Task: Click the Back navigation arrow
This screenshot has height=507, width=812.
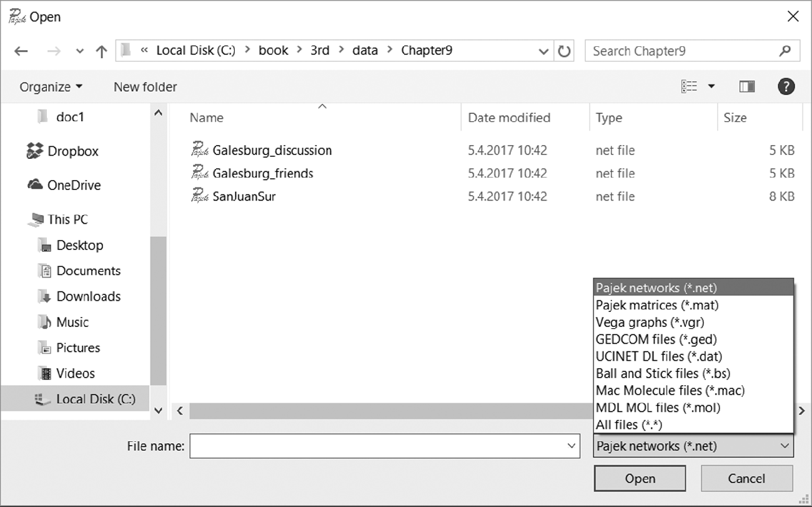Action: coord(21,51)
